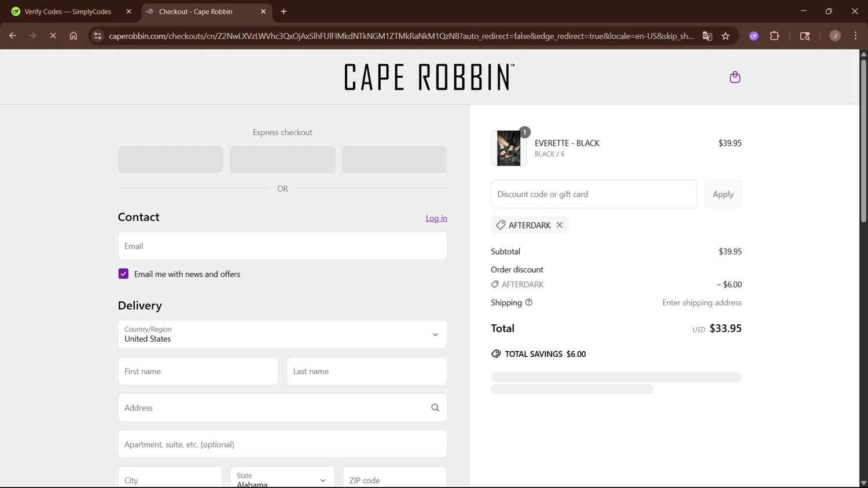Open the shopping bag cart icon

pos(735,77)
